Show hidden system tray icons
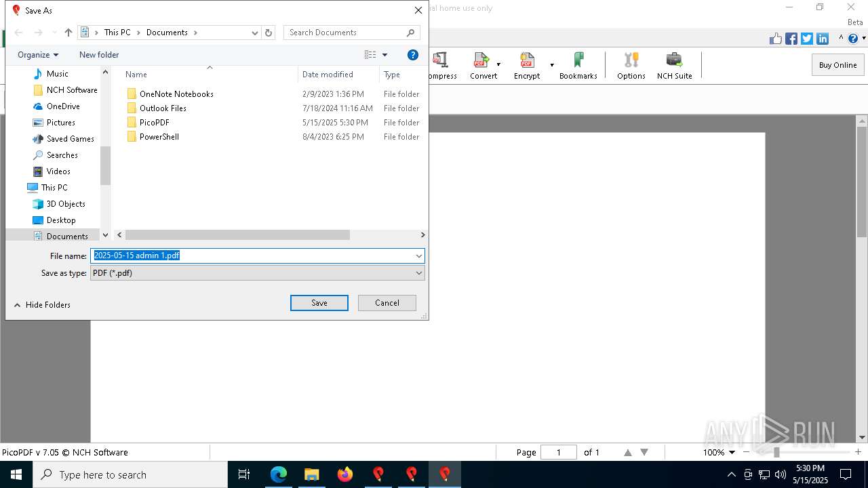Image resolution: width=868 pixels, height=488 pixels. coord(731,474)
